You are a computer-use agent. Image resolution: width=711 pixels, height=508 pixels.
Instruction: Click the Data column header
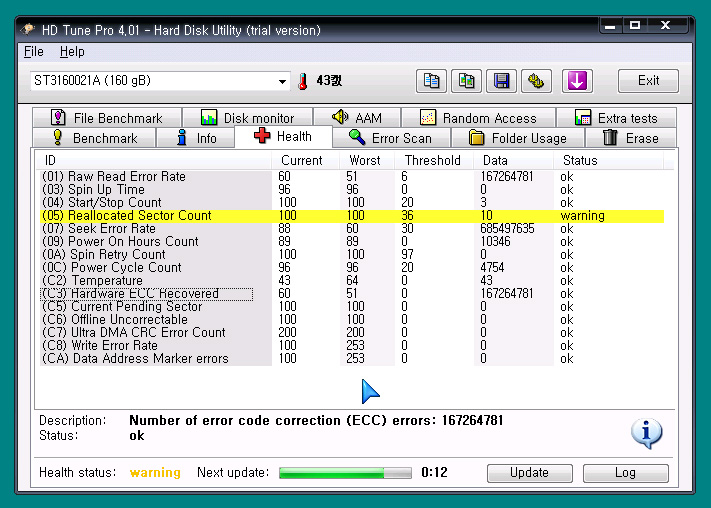coord(513,160)
